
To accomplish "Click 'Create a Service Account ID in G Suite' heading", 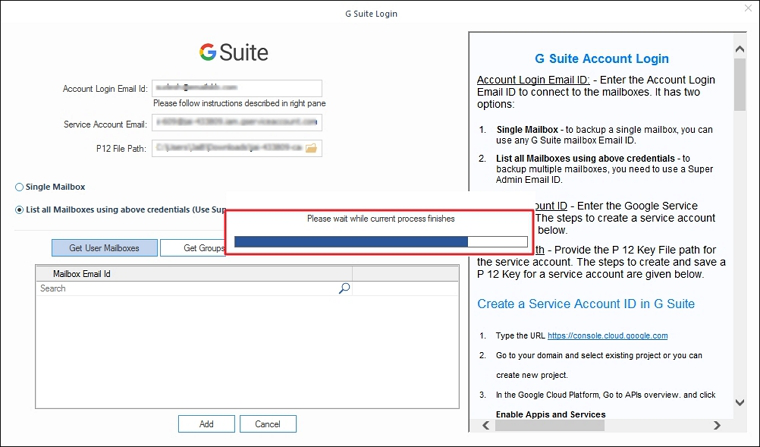I will (x=586, y=304).
